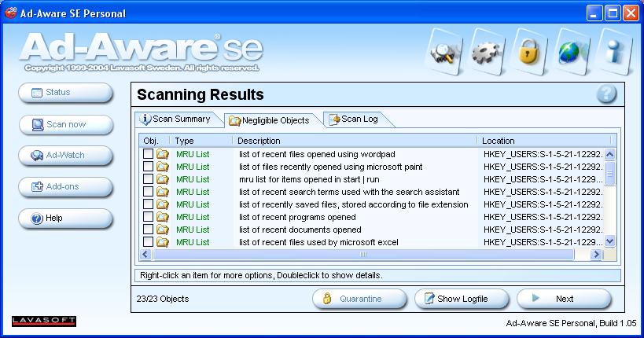This screenshot has height=338, width=644.
Task: Click the Next button
Action: [564, 299]
